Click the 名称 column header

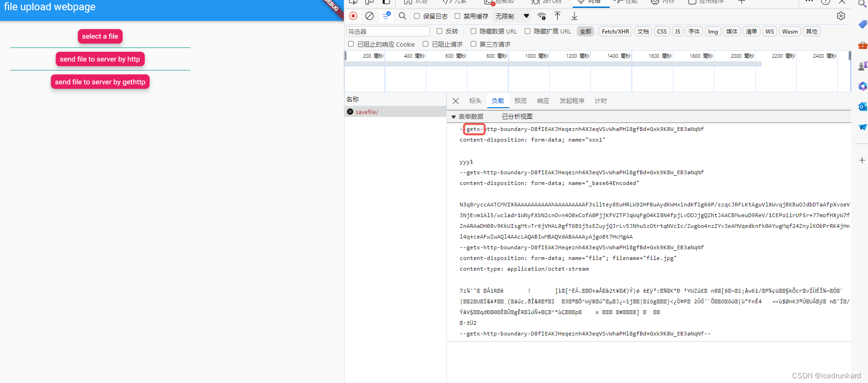tap(353, 99)
